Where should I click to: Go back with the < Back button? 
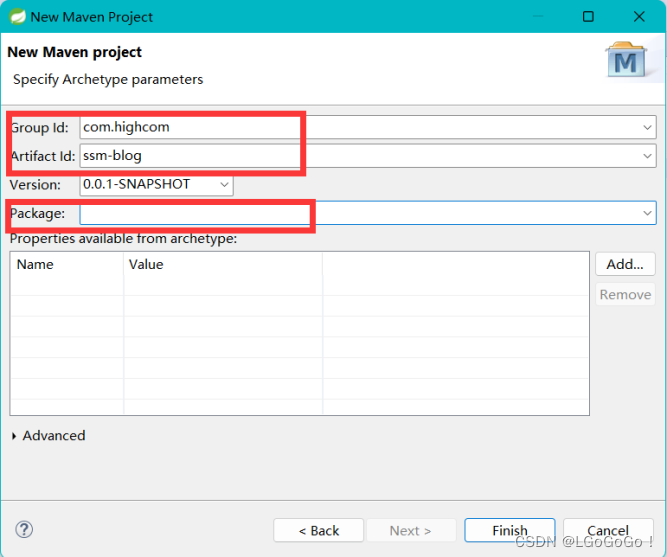pyautogui.click(x=319, y=530)
